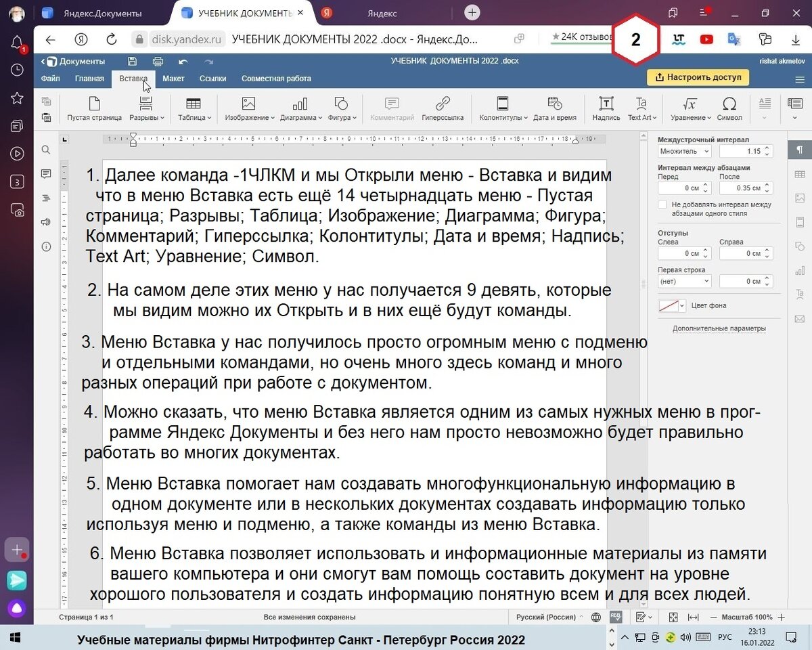Click the line spacing value field 1.15

pyautogui.click(x=746, y=152)
